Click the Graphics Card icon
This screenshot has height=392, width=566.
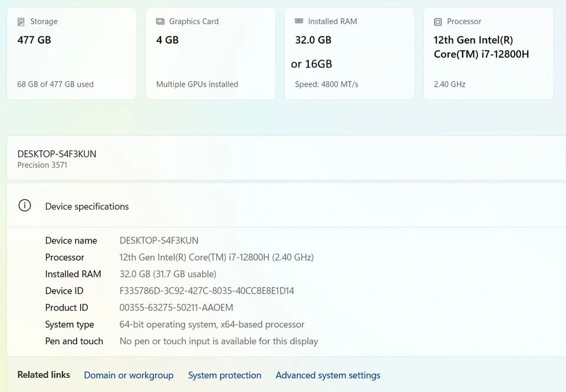[x=160, y=22]
